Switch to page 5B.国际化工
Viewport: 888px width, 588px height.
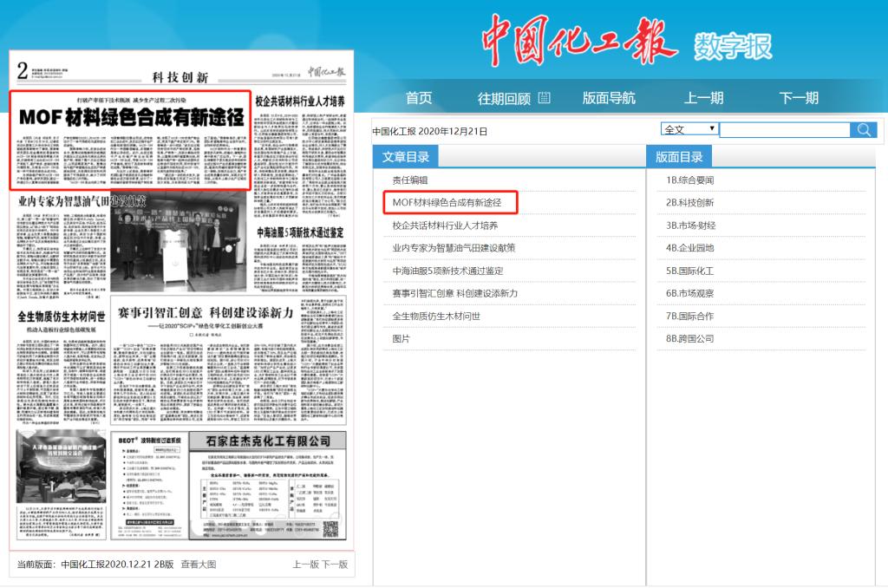coord(689,271)
